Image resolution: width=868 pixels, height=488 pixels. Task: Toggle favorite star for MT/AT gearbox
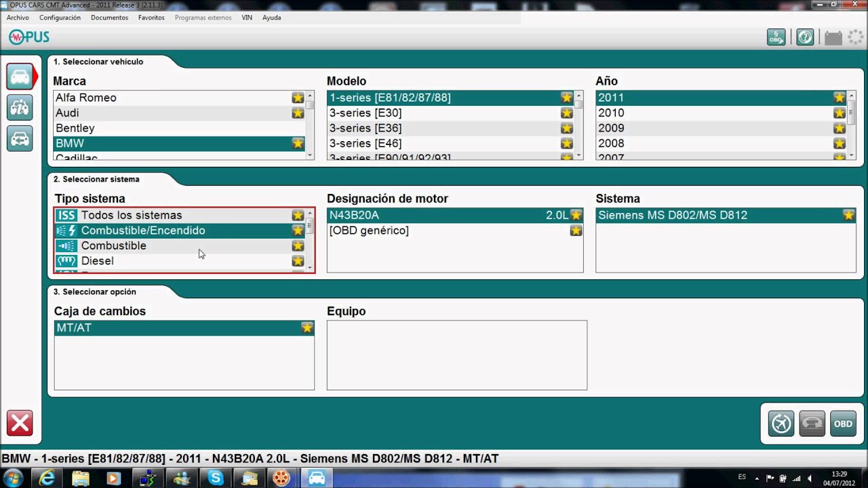pyautogui.click(x=307, y=328)
